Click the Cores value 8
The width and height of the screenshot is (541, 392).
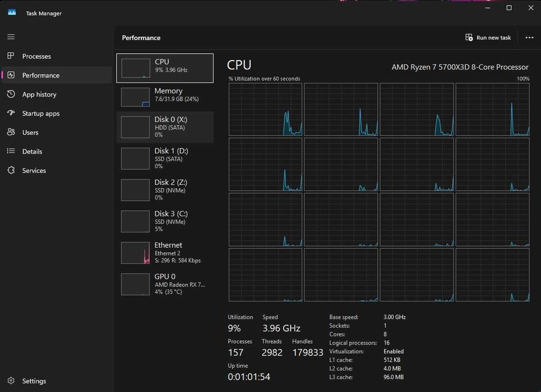(x=385, y=334)
